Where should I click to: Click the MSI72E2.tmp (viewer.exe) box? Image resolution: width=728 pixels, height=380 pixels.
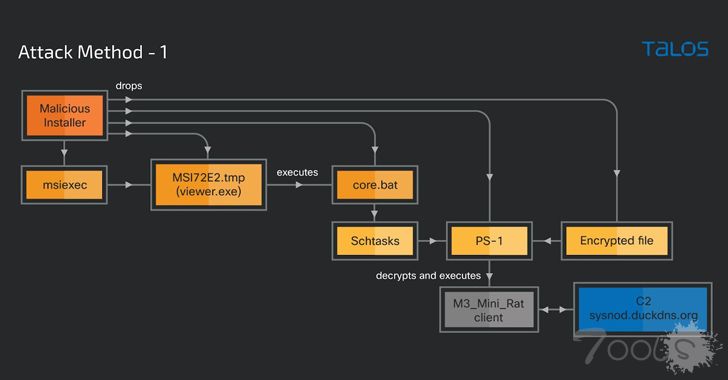click(208, 184)
